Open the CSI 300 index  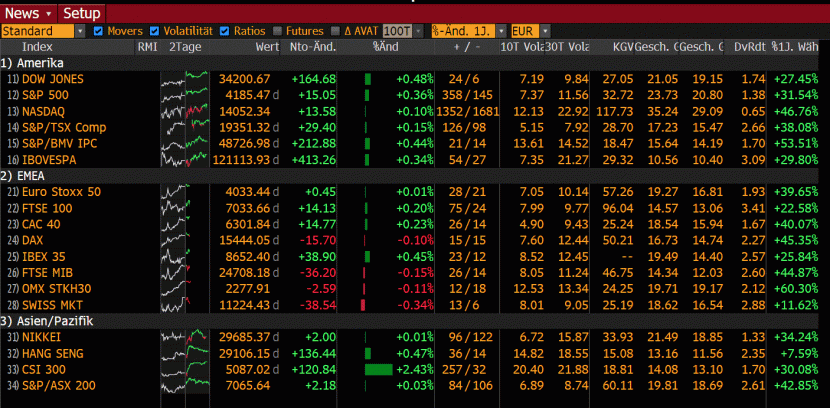(x=43, y=369)
